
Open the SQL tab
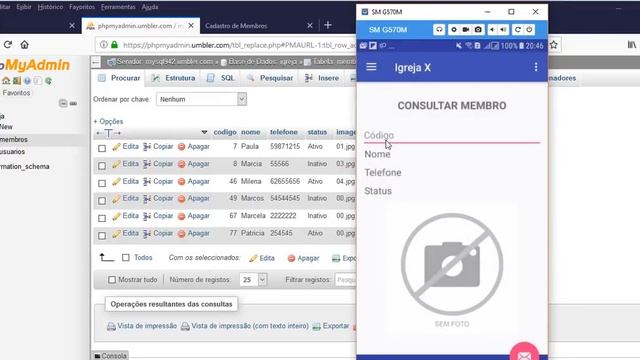pos(221,78)
